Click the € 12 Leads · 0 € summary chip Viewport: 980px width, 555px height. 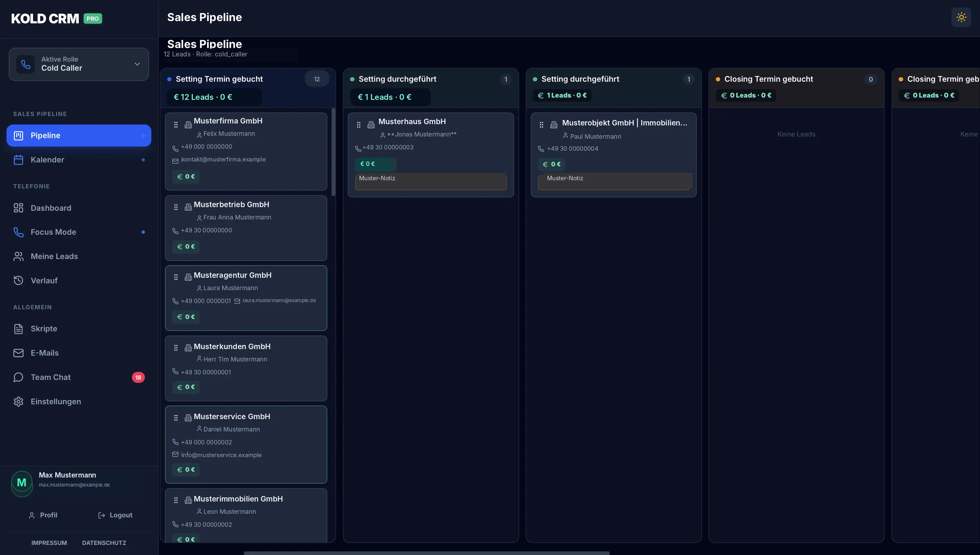214,97
